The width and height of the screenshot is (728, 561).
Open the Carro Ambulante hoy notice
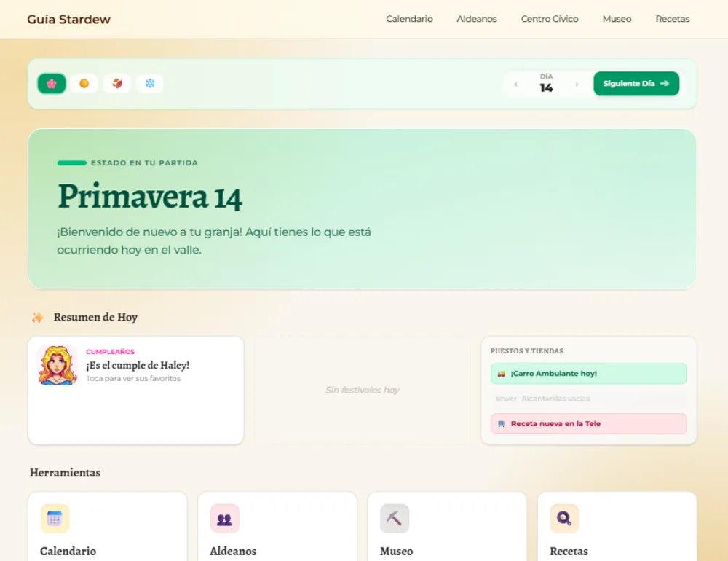(x=588, y=374)
